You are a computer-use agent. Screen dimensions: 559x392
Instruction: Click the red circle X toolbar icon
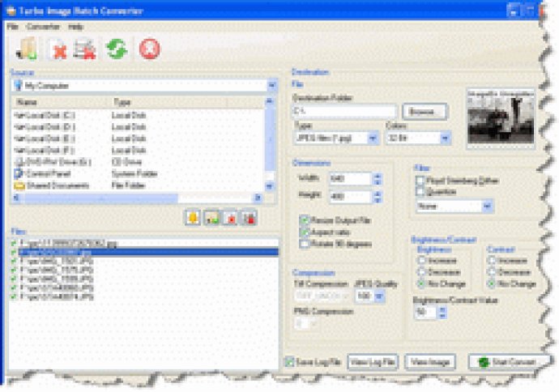149,49
